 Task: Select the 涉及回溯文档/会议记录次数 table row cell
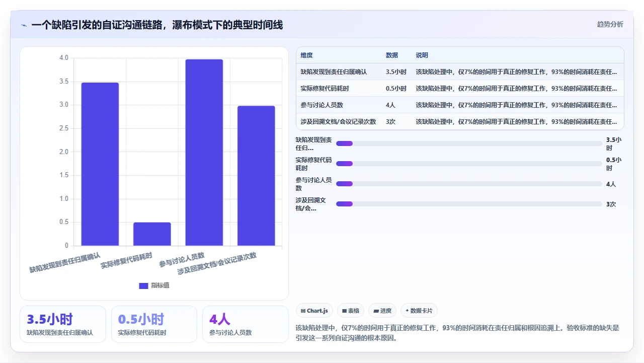pyautogui.click(x=338, y=122)
